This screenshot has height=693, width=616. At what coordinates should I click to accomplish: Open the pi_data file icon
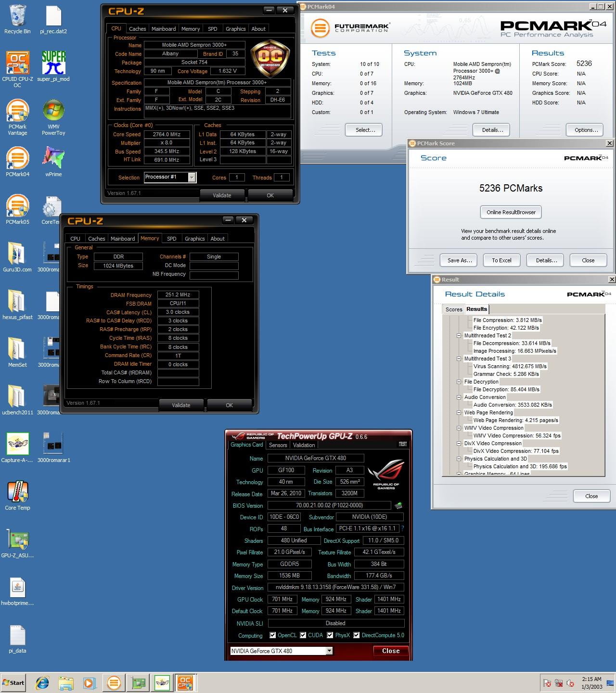click(x=17, y=638)
